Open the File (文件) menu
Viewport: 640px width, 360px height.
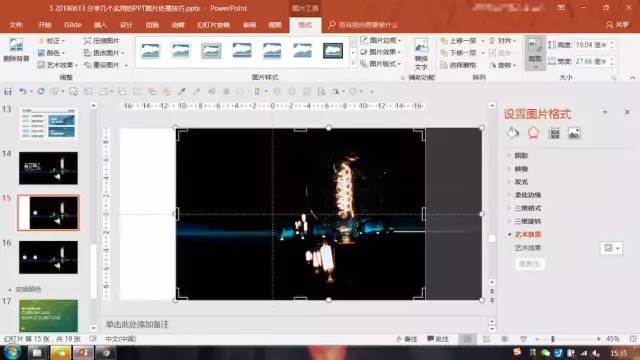[16, 25]
